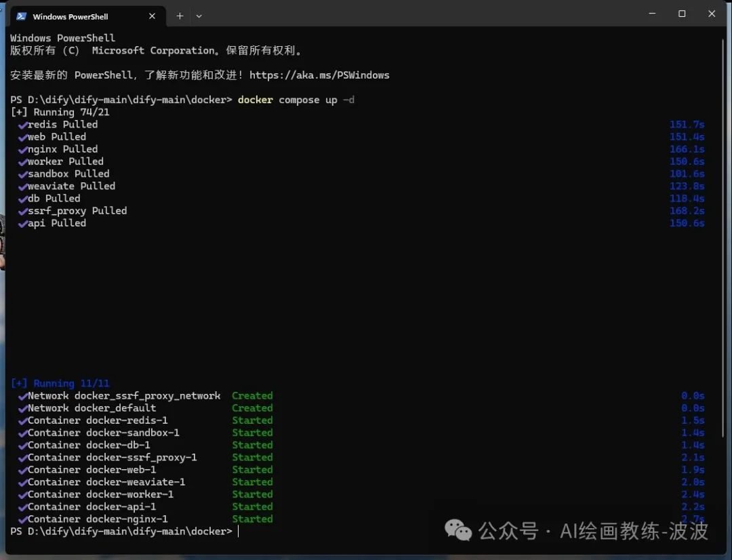732x560 pixels.
Task: Click the 2.1s time for docker-ssrf_proxy-1
Action: (693, 457)
